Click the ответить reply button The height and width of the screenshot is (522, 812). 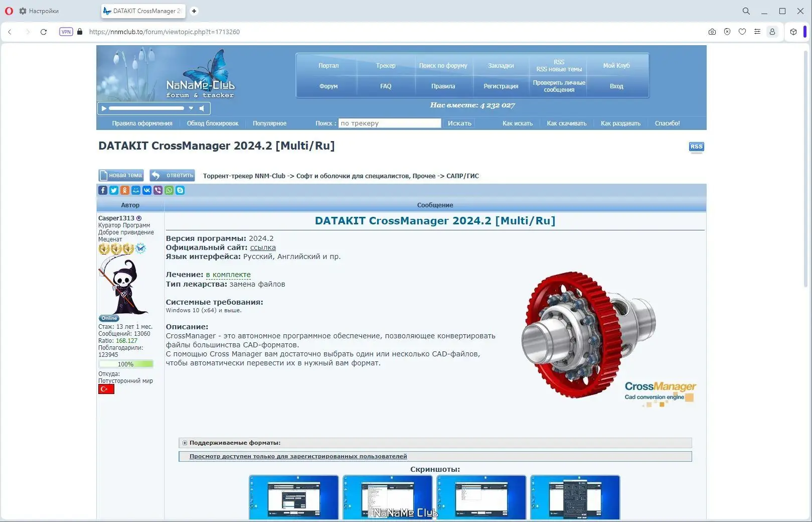click(x=172, y=175)
